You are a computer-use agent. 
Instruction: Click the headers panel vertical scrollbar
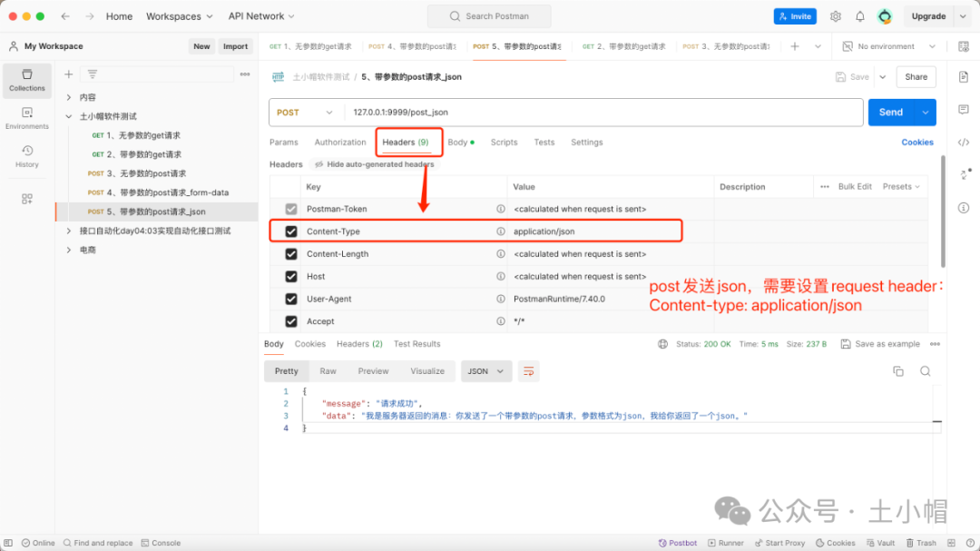943,212
